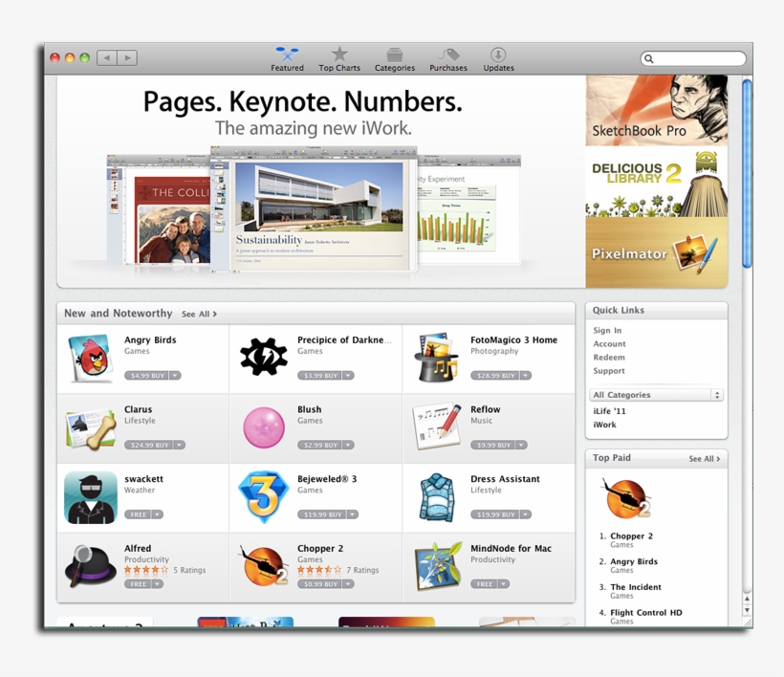Image resolution: width=784 pixels, height=677 pixels.
Task: Open the Pixelmator banner
Action: 657,252
